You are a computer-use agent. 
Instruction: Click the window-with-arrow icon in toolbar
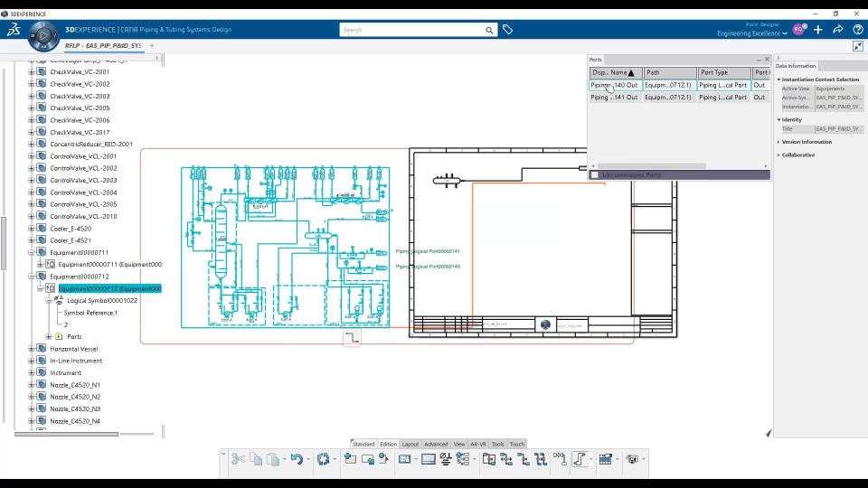click(368, 459)
